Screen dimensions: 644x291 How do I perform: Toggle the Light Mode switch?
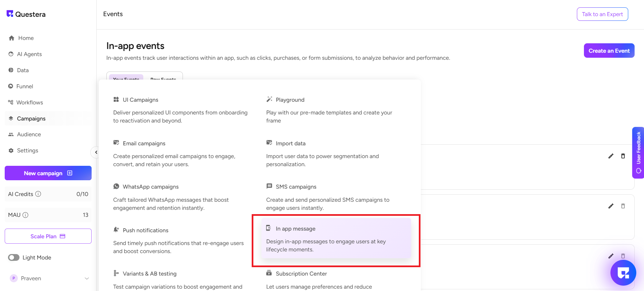point(14,257)
